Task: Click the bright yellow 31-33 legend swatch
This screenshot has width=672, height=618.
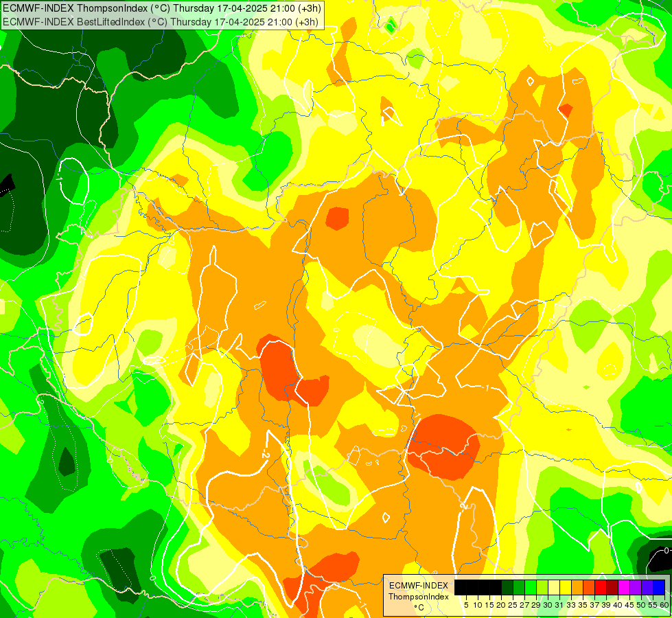Action: [x=566, y=587]
